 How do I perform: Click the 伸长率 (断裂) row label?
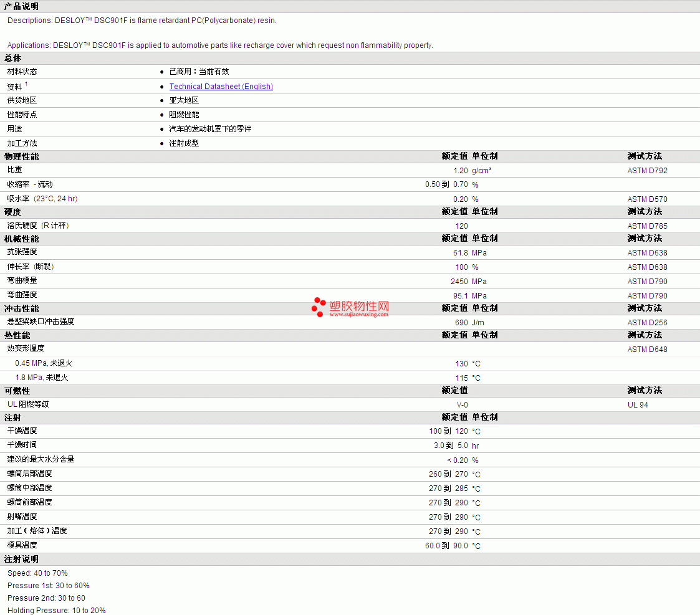(31, 267)
